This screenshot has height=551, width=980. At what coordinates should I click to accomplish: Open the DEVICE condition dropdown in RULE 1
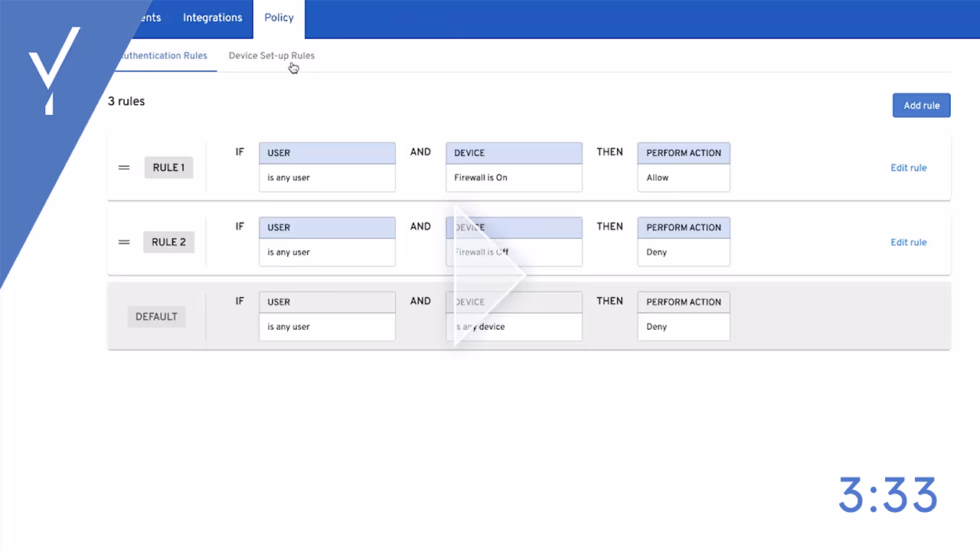tap(514, 152)
